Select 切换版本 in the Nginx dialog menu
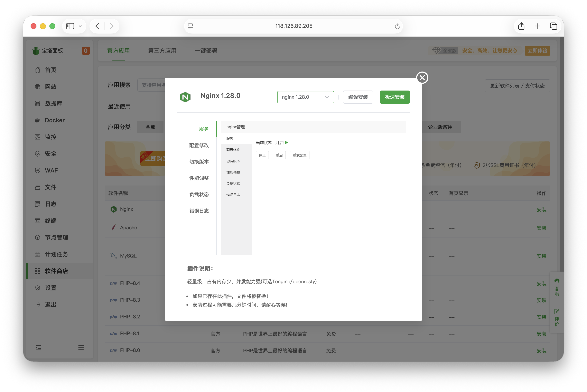This screenshot has height=392, width=587. [x=199, y=161]
